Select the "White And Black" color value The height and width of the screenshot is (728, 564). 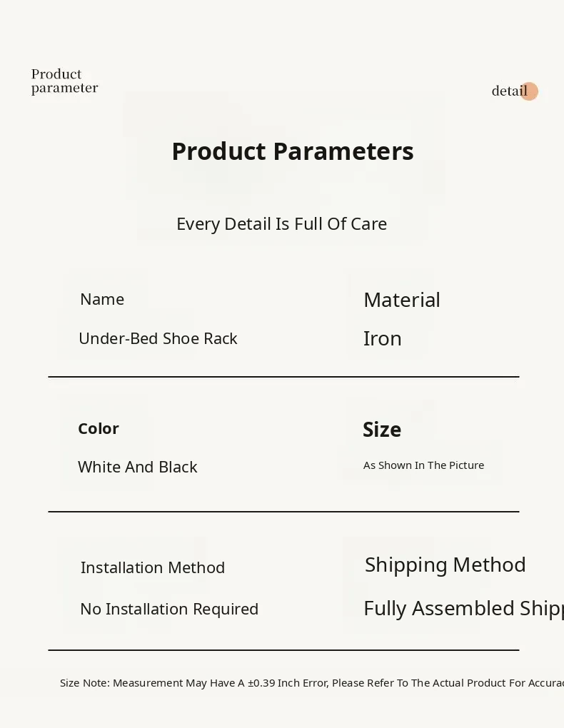click(137, 467)
